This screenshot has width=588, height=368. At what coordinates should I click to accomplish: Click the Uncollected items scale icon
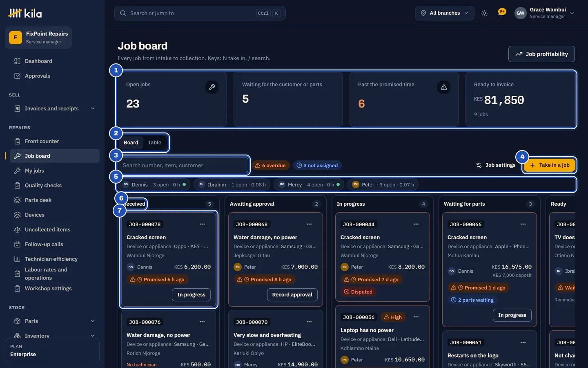17,230
